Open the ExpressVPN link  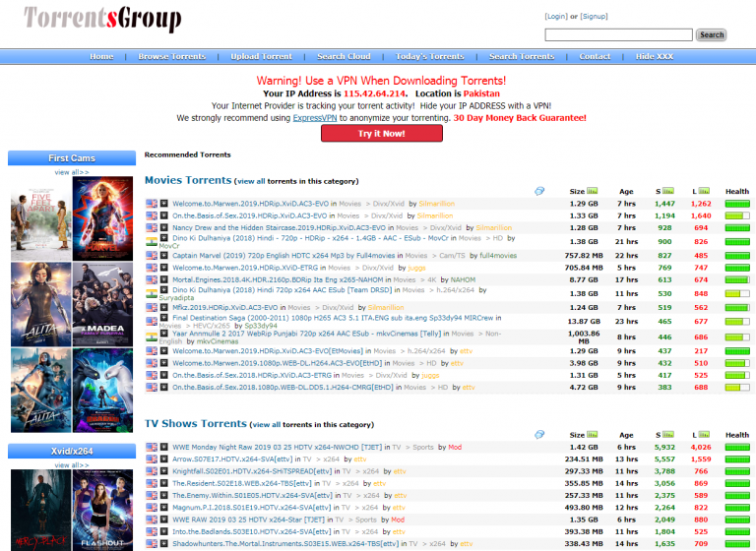pos(315,118)
